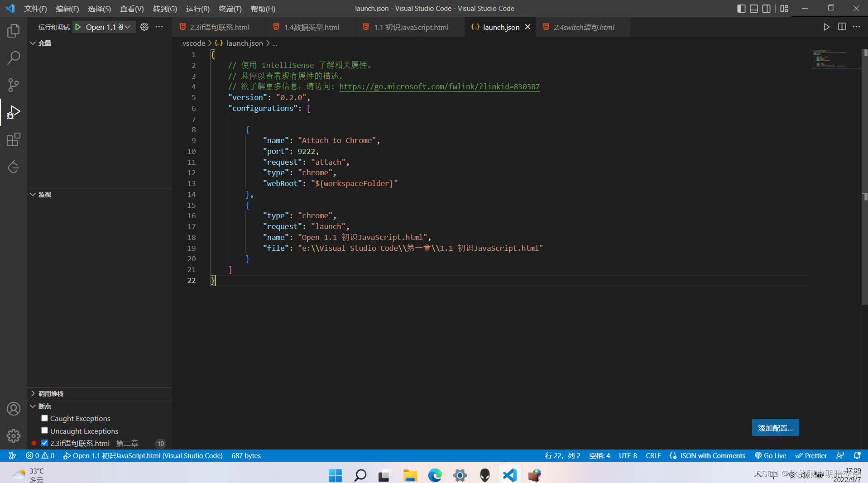Toggle bottom panel layout icon
The image size is (868, 483).
click(754, 9)
